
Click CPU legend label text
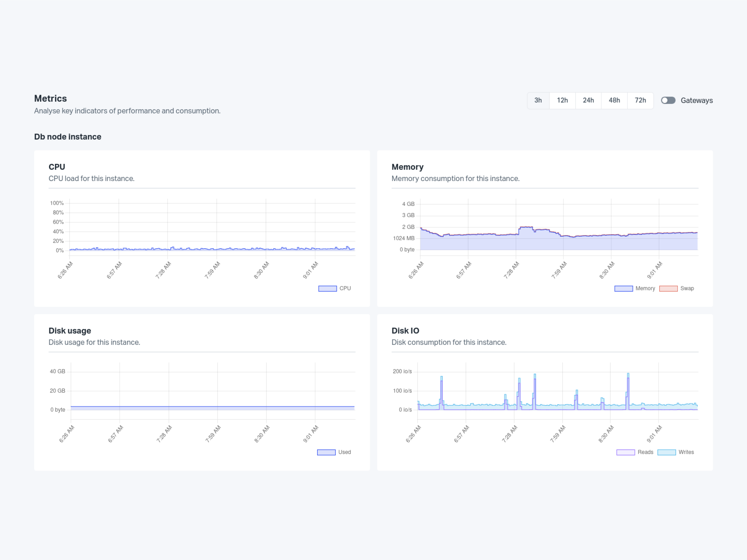coord(345,288)
